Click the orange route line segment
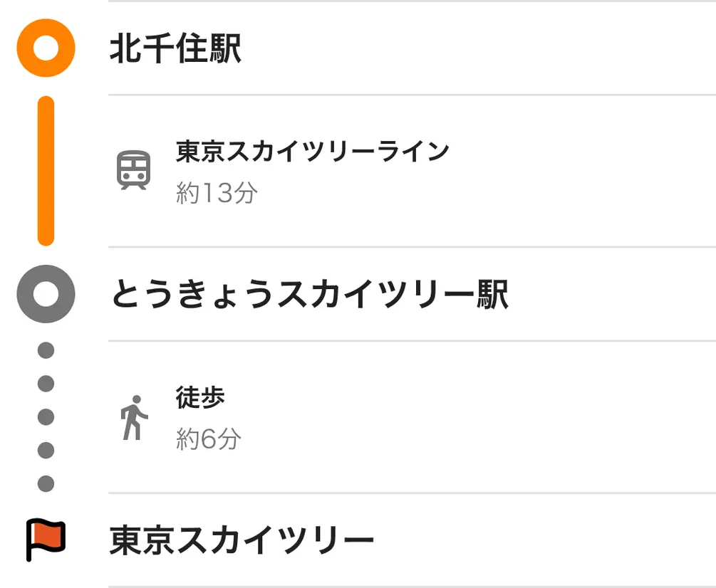Image resolution: width=716 pixels, height=588 pixels. click(x=46, y=171)
